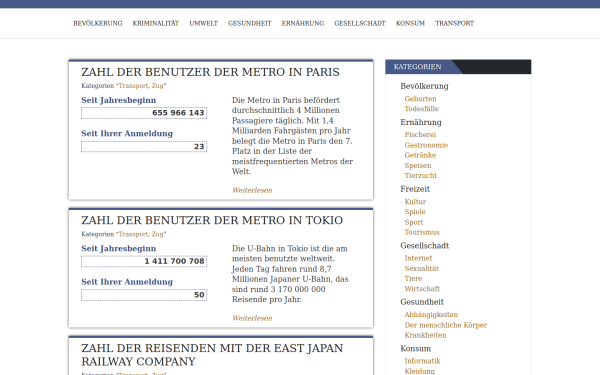
Task: Open the Kriminalität menu item
Action: point(156,23)
